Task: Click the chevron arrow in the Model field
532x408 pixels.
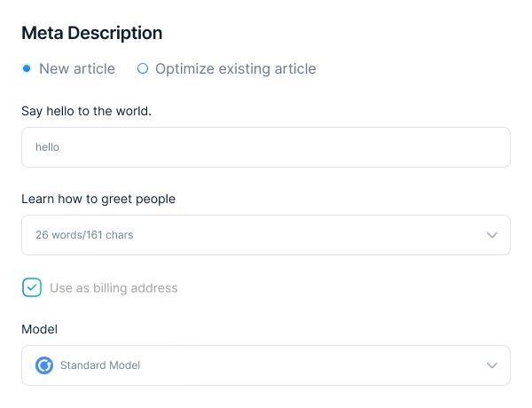Action: click(492, 365)
